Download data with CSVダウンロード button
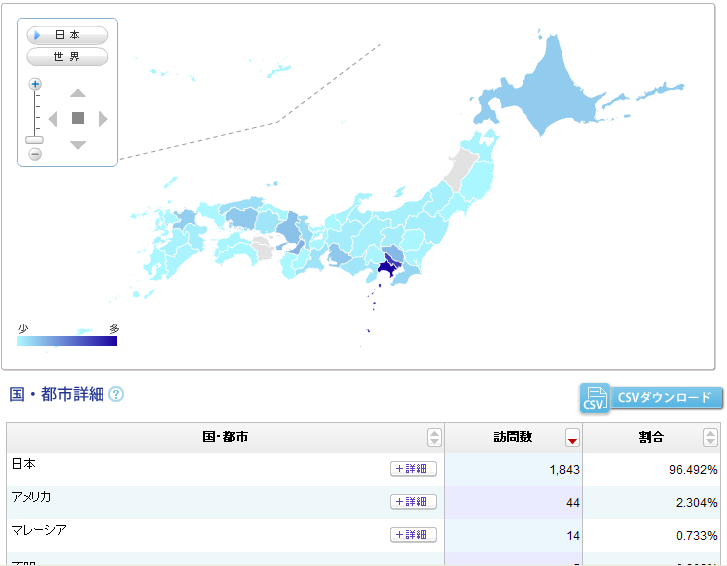727x566 pixels. pos(651,397)
